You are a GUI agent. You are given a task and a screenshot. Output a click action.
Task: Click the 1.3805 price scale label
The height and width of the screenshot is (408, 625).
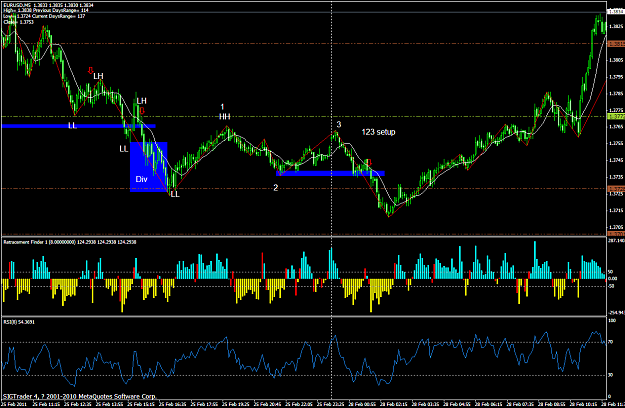coord(616,60)
